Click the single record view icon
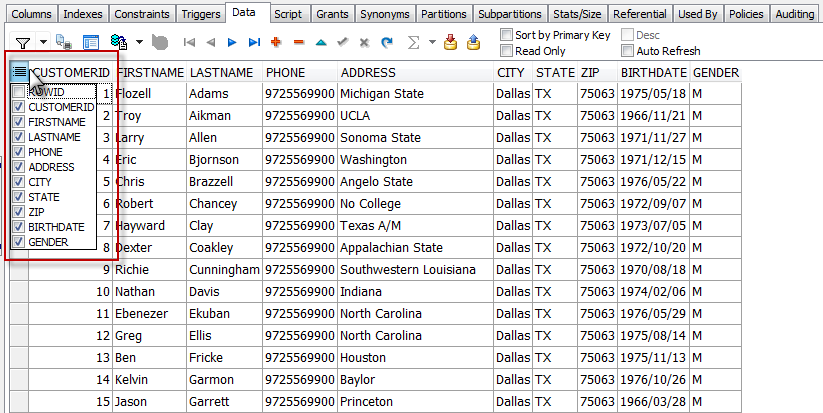The height and width of the screenshot is (413, 823). pos(91,43)
